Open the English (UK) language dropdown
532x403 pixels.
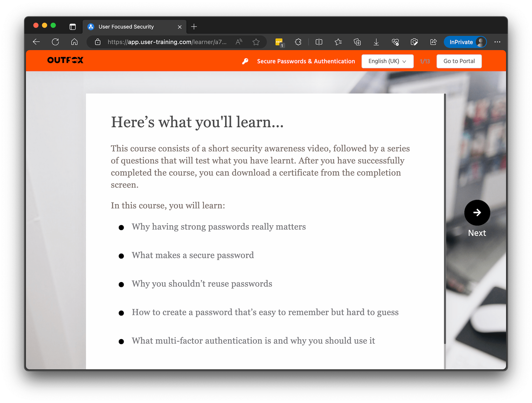pyautogui.click(x=387, y=61)
